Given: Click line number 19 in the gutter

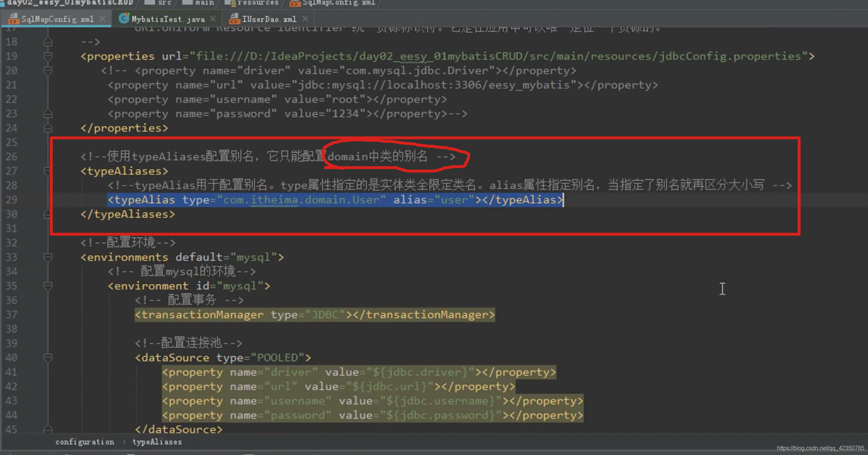Looking at the screenshot, I should point(11,56).
